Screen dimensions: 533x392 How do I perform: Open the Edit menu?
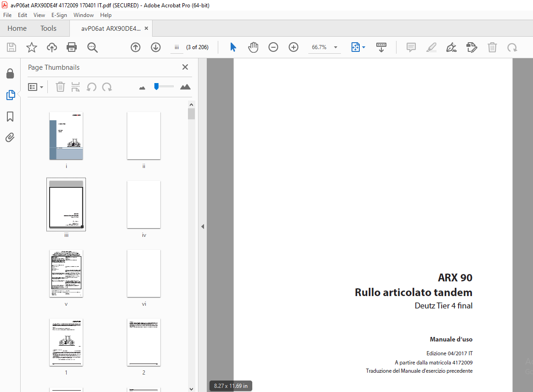(23, 15)
